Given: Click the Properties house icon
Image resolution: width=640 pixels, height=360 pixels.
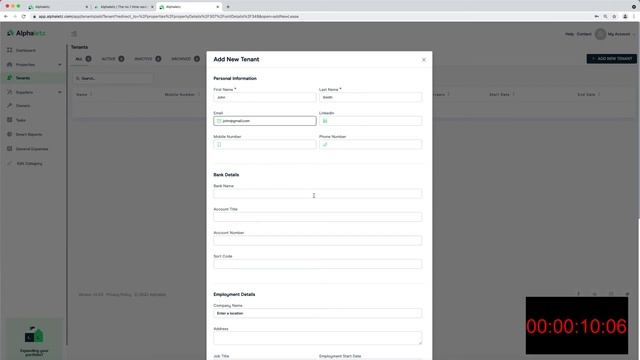Looking at the screenshot, I should (9, 64).
